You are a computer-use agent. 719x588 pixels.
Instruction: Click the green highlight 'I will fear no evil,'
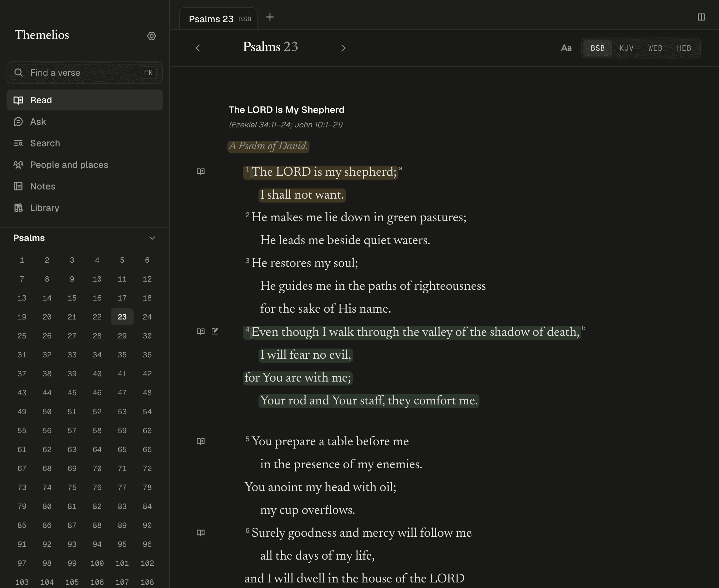coord(306,355)
